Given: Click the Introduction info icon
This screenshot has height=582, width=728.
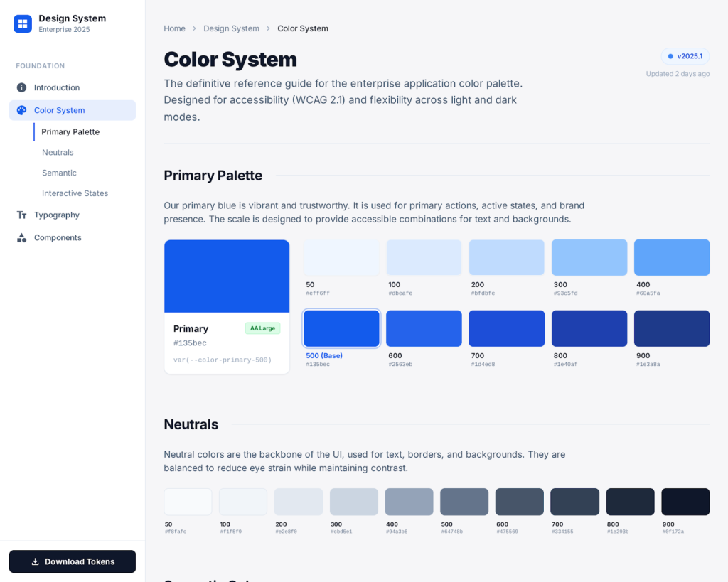Looking at the screenshot, I should point(22,87).
